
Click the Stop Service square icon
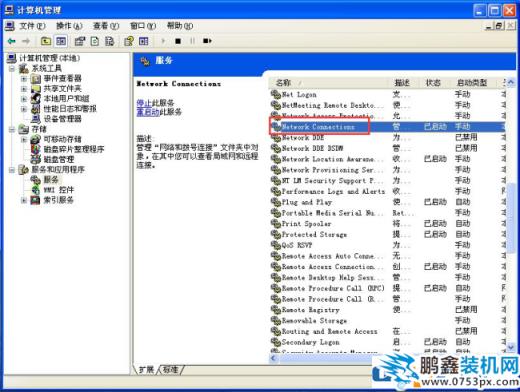(178, 41)
